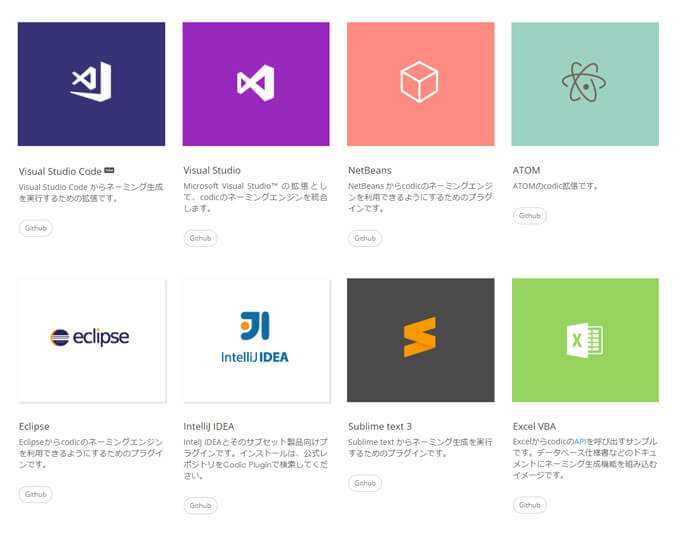
Task: Click the dark blue Visual Studio Code tile
Action: pyautogui.click(x=92, y=84)
